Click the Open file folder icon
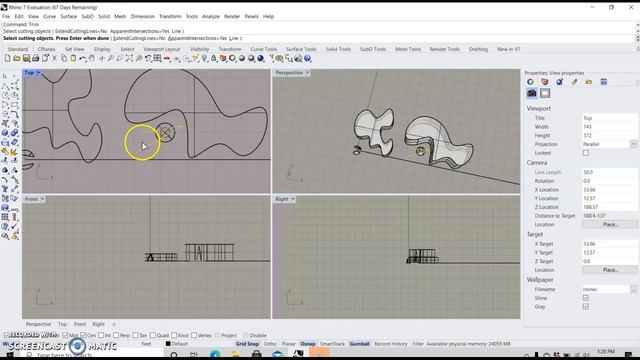The image size is (640, 360). coord(17,59)
